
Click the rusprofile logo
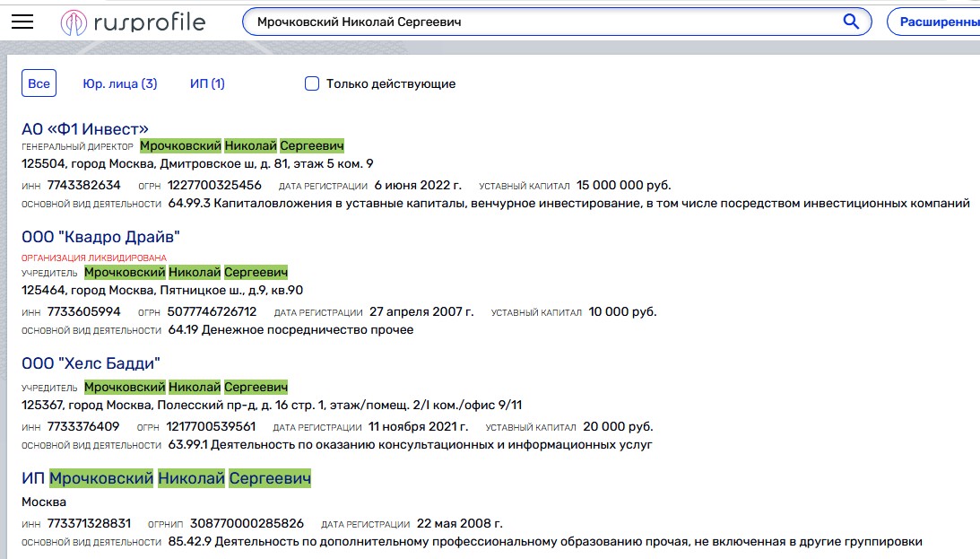tap(133, 22)
